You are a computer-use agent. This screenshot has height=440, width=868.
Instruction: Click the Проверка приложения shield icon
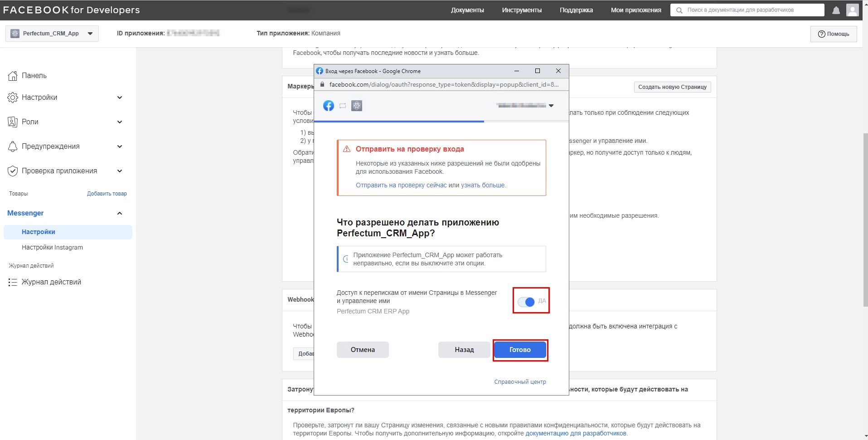pos(13,171)
